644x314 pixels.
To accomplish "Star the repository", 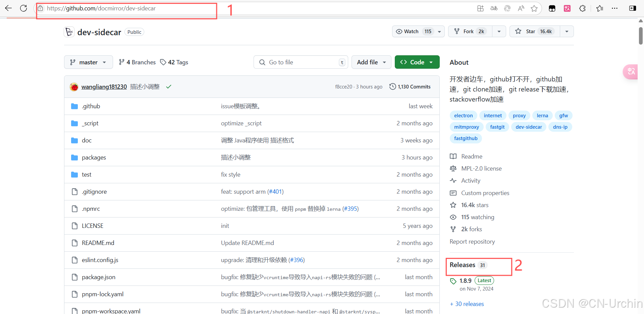I will [535, 32].
